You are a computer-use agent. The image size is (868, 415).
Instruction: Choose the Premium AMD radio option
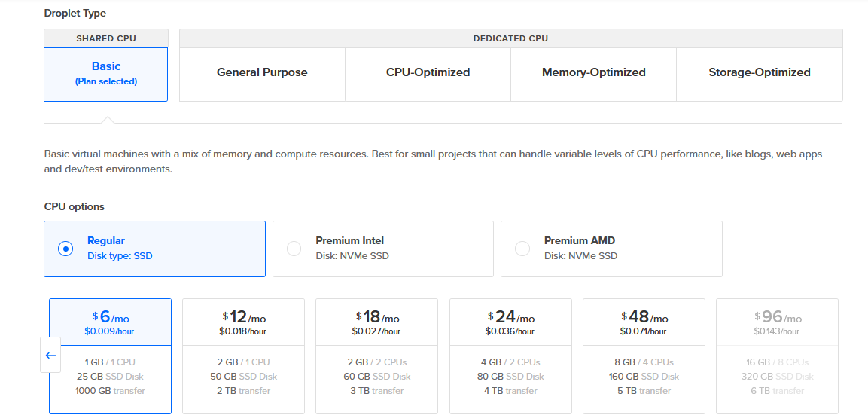[x=522, y=249]
